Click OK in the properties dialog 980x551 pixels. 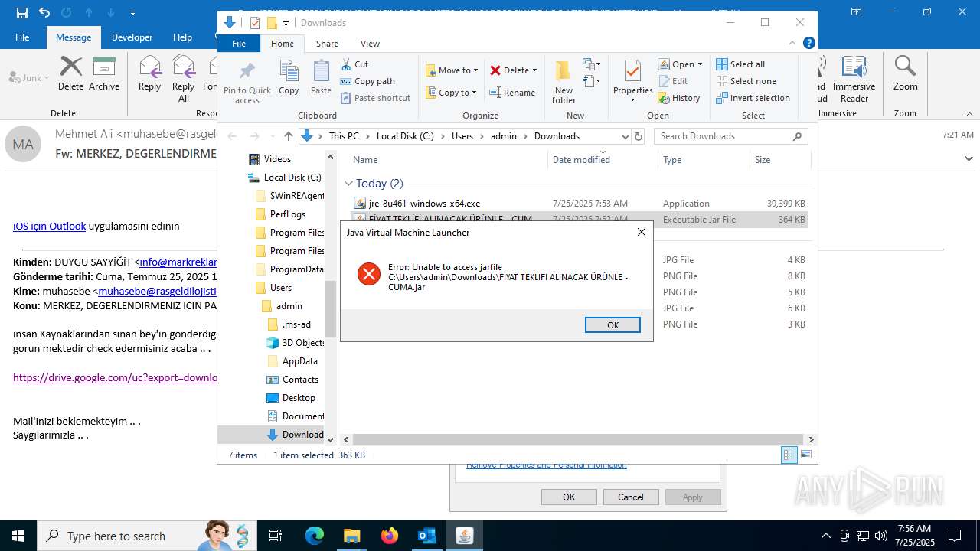pos(569,497)
